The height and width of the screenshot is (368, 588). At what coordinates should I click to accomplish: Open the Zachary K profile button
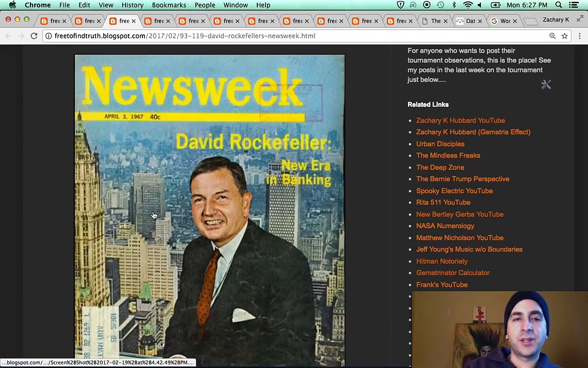[556, 20]
